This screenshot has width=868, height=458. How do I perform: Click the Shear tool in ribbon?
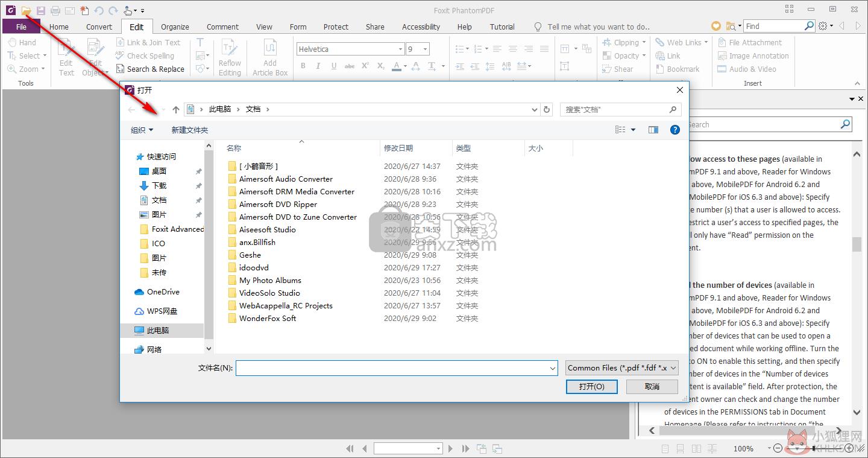[618, 69]
